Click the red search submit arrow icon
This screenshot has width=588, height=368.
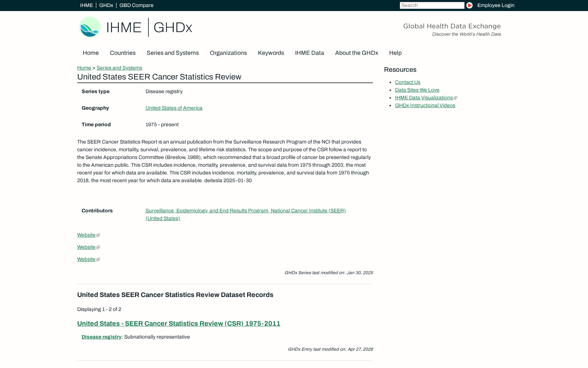(469, 5)
